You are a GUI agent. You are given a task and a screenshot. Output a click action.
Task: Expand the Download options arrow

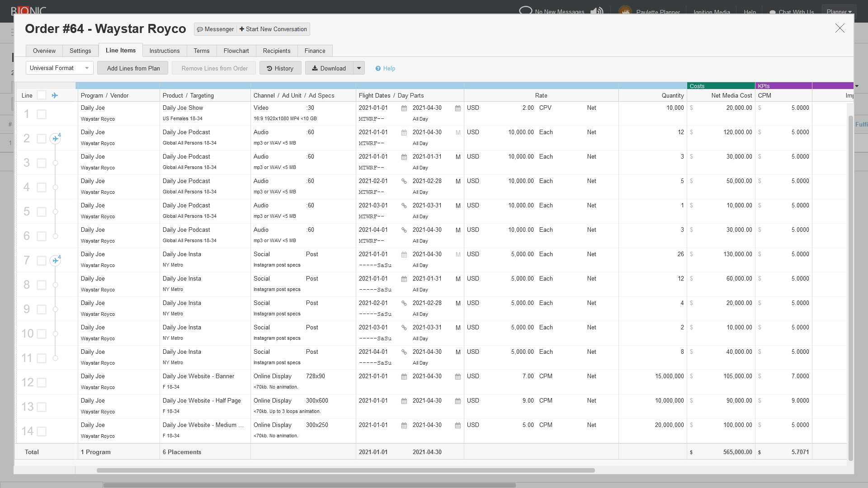(x=359, y=68)
